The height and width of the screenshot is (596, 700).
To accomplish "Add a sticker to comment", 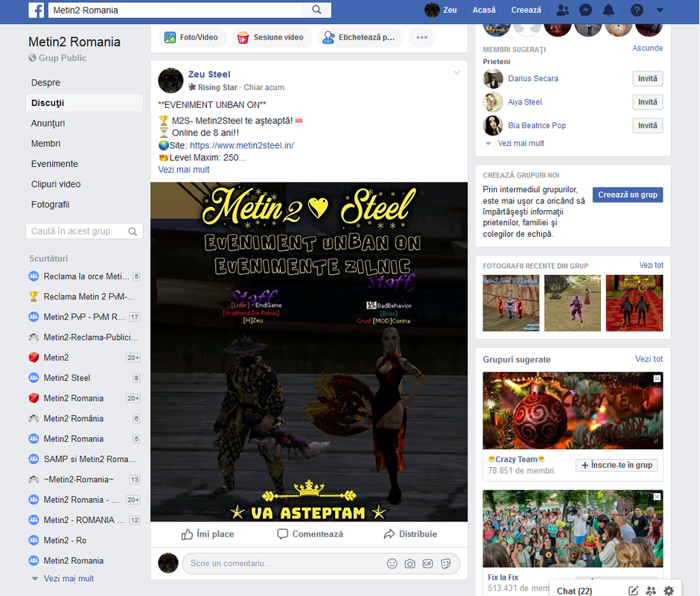I will click(445, 564).
